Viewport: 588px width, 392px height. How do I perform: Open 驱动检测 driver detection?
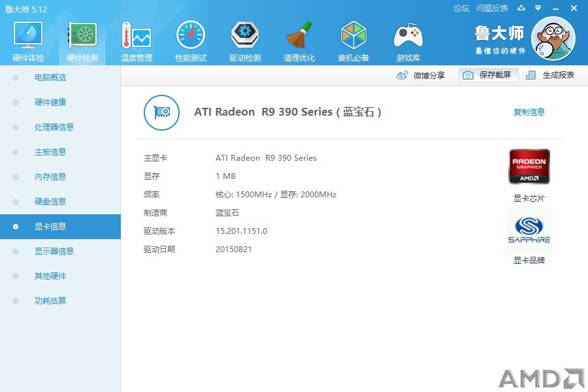tap(245, 41)
